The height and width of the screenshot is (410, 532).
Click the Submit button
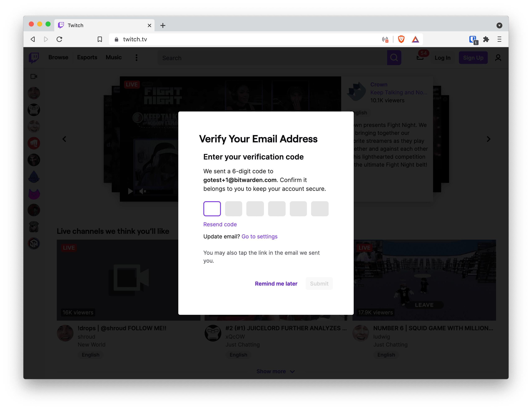320,283
